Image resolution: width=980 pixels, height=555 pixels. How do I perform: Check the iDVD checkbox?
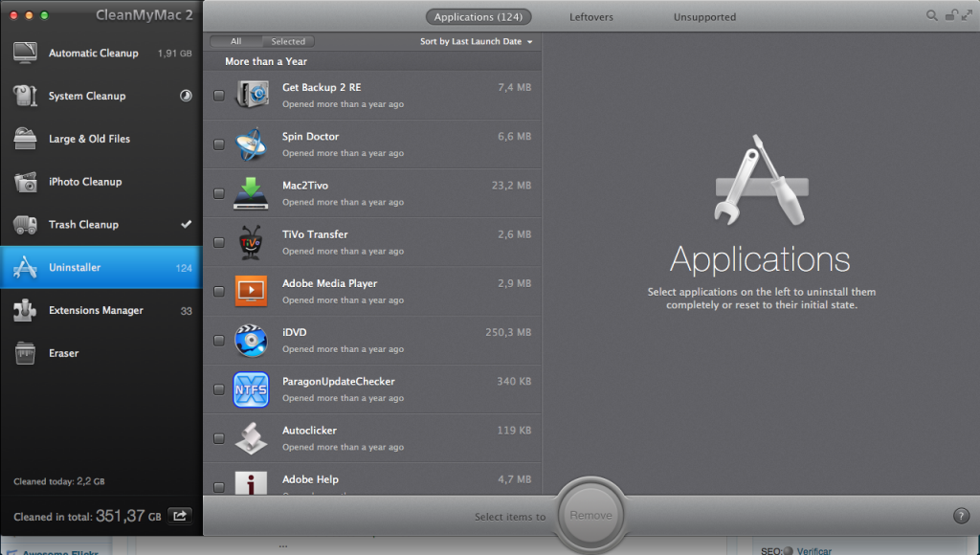tap(219, 341)
